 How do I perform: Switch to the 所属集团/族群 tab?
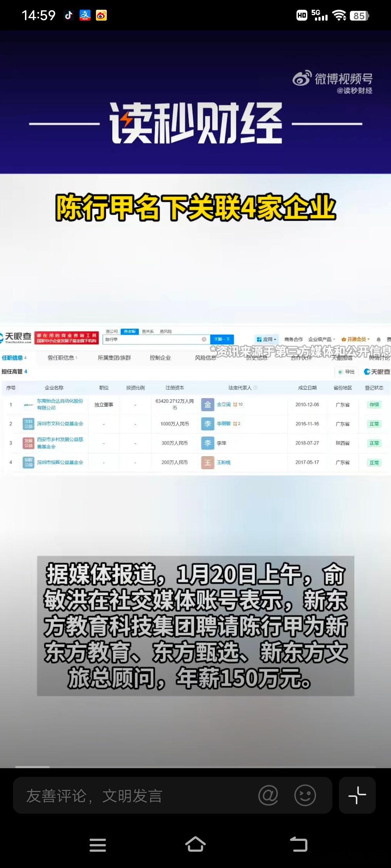[114, 358]
